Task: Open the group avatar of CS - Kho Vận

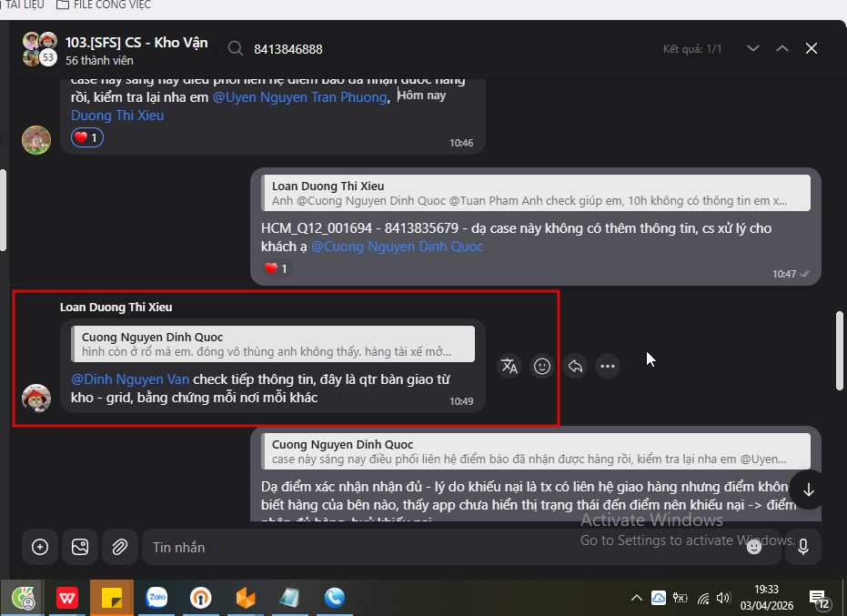Action: (39, 48)
